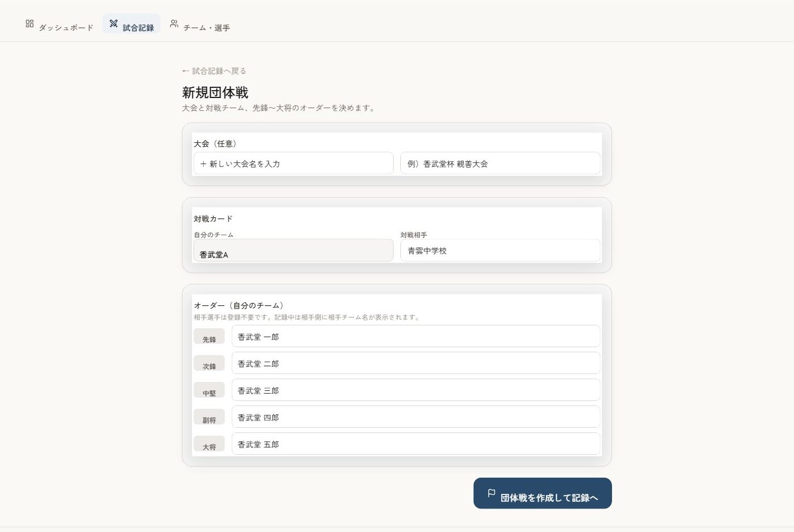This screenshot has width=794, height=532.
Task: Click the crossed swords match record icon
Action: (114, 24)
